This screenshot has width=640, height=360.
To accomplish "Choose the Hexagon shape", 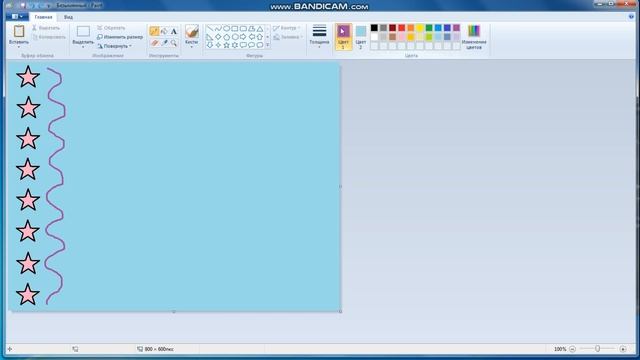I will (x=235, y=37).
